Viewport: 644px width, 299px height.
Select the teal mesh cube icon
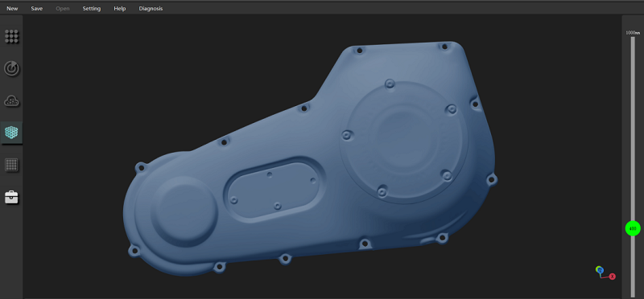(x=11, y=133)
